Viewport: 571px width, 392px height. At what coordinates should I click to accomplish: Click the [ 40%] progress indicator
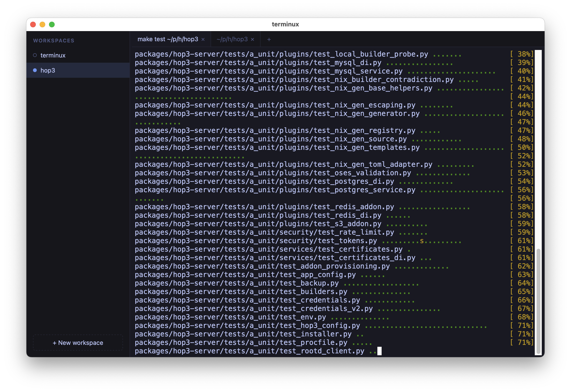tap(522, 71)
